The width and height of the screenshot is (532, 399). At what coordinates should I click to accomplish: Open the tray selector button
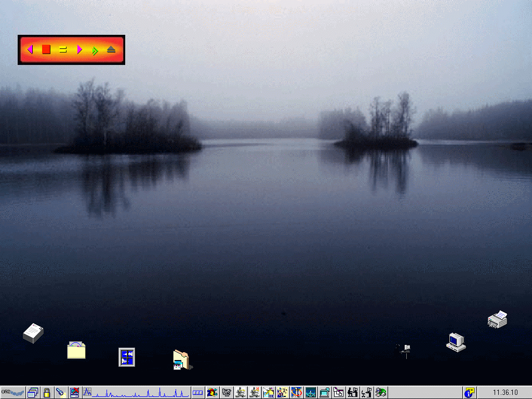(198, 393)
